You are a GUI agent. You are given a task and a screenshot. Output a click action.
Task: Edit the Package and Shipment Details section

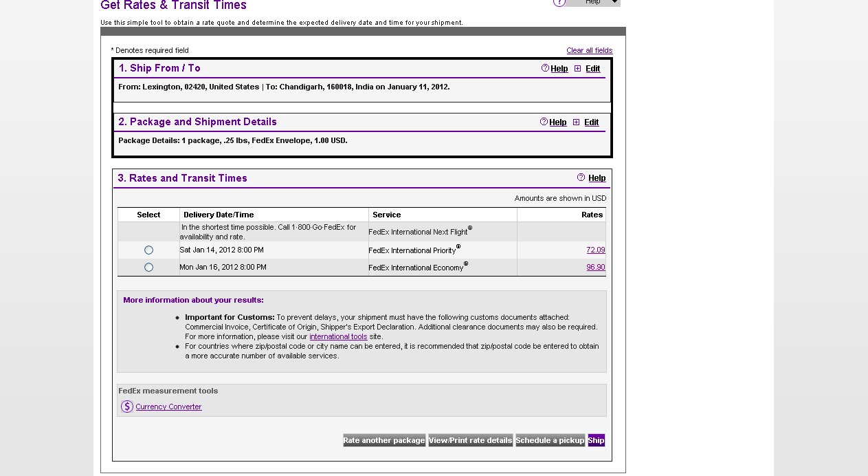pyautogui.click(x=591, y=122)
